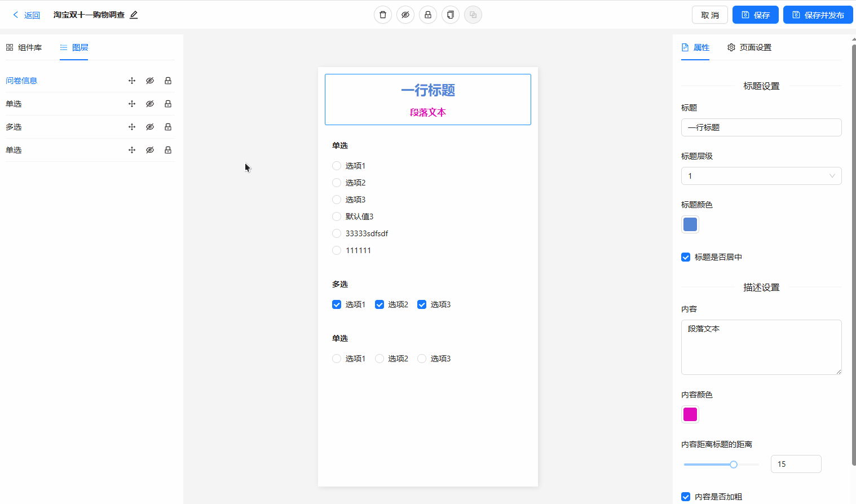The height and width of the screenshot is (504, 856).
Task: Open the 标题颜色 blue color swatch
Action: [x=690, y=224]
